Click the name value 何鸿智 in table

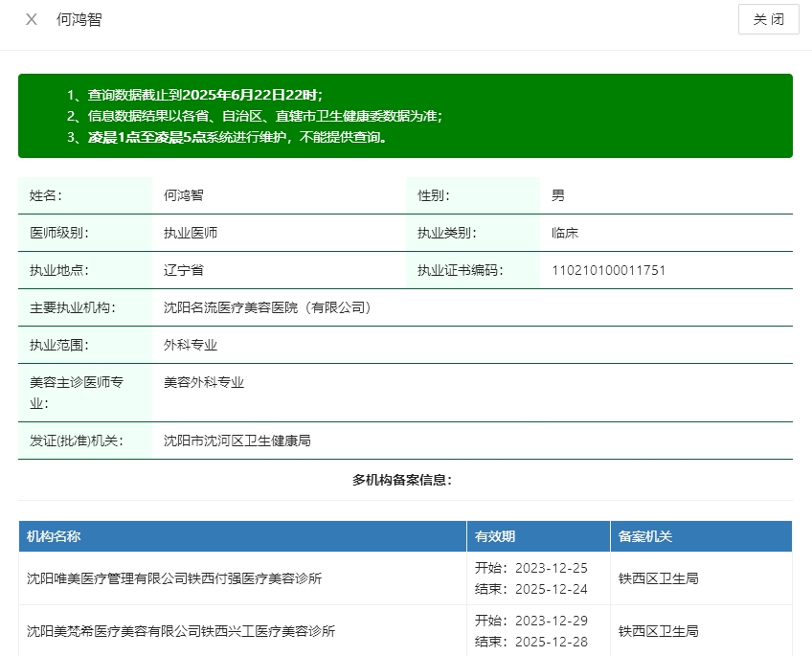184,195
